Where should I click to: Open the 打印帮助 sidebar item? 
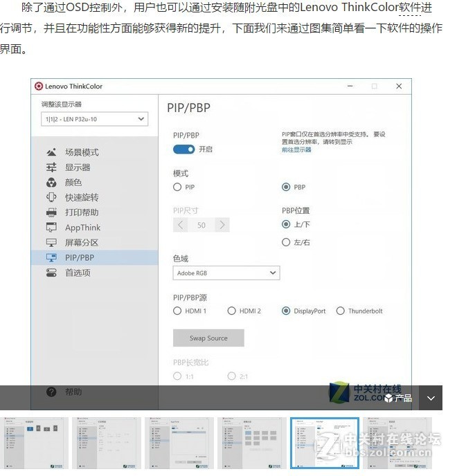click(x=82, y=212)
